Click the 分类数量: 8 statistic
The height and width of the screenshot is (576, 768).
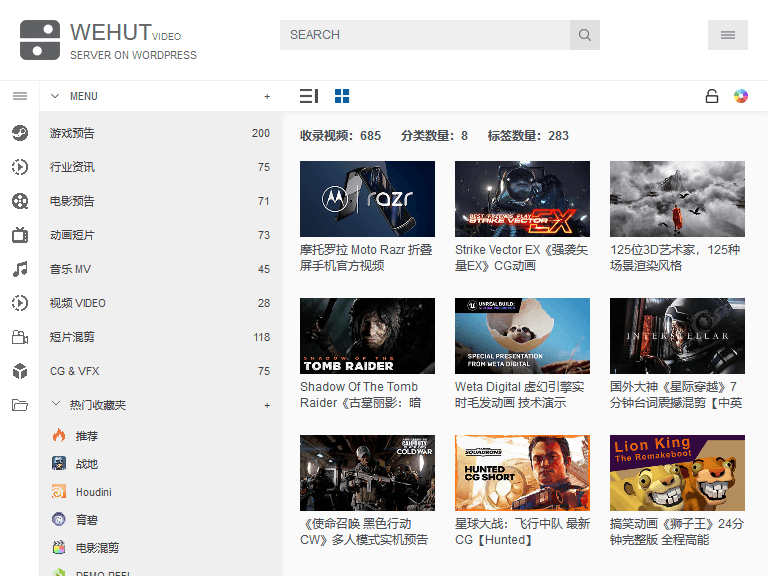coord(434,136)
